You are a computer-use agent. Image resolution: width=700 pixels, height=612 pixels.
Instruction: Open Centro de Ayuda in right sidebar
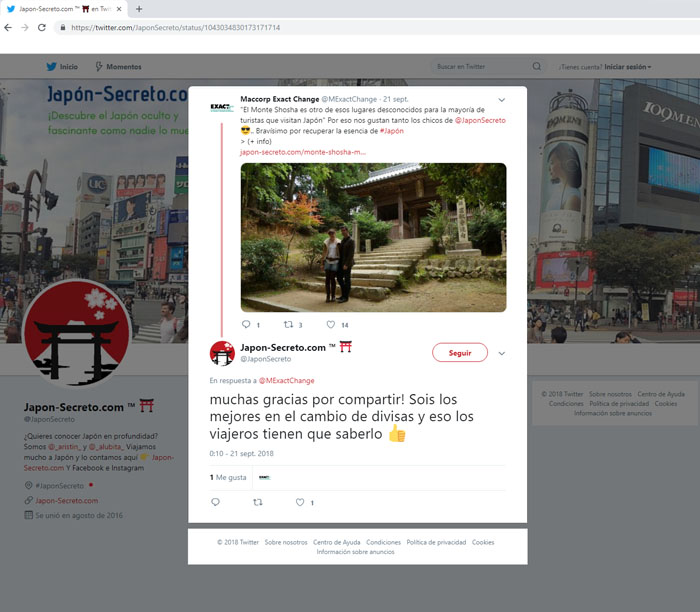pos(661,394)
